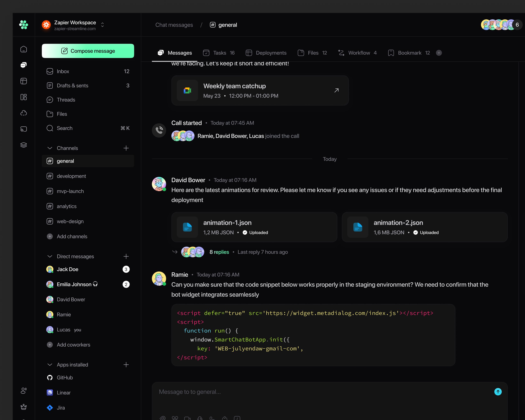This screenshot has height=420, width=525.
Task: Select the analytics channel
Action: click(x=88, y=206)
